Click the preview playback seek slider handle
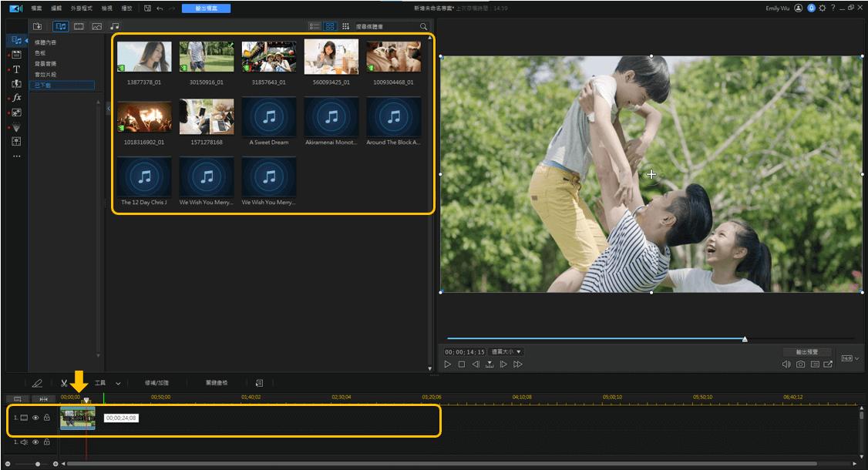868x470 pixels. pos(745,339)
